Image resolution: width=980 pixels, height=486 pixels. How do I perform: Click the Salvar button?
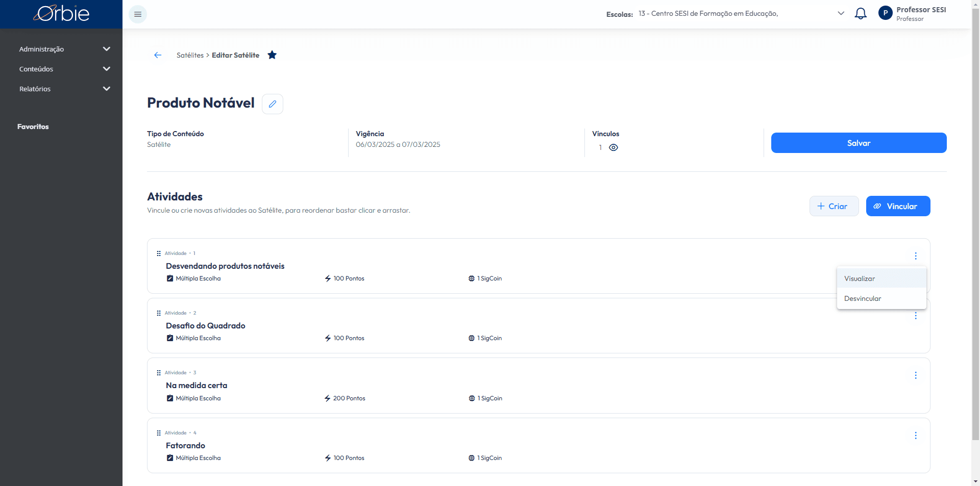[x=859, y=143]
